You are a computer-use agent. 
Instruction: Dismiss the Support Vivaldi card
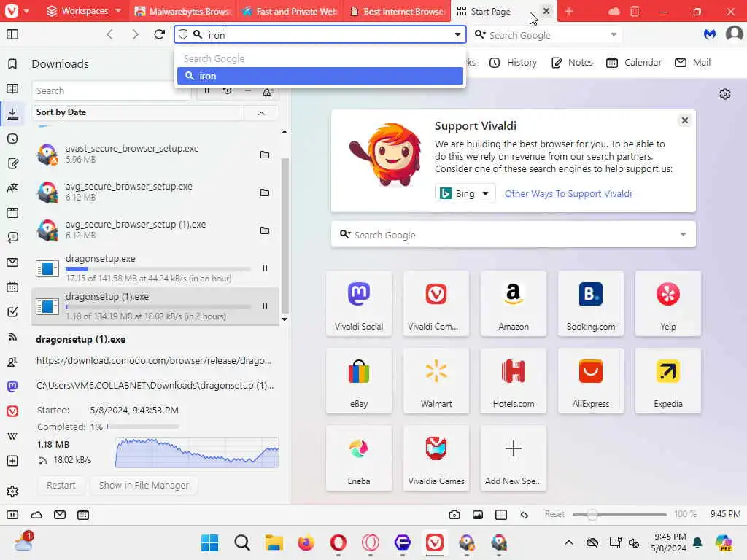click(684, 120)
